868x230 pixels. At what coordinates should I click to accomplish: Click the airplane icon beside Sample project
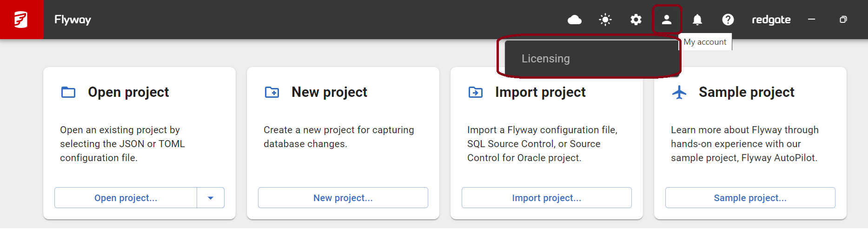tap(679, 92)
